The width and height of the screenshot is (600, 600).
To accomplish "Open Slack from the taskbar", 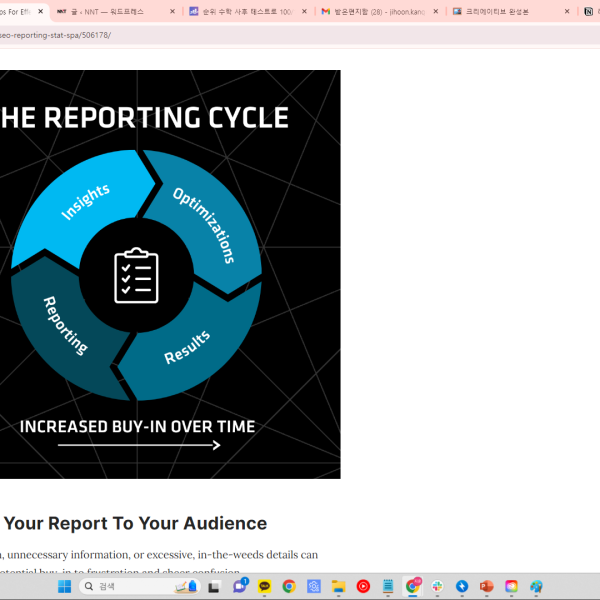I will [x=437, y=586].
